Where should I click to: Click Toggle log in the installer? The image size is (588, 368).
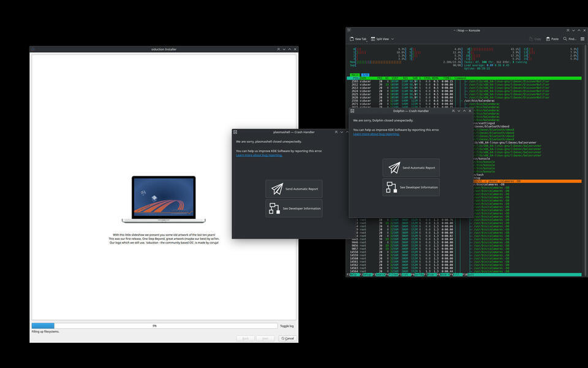click(287, 326)
